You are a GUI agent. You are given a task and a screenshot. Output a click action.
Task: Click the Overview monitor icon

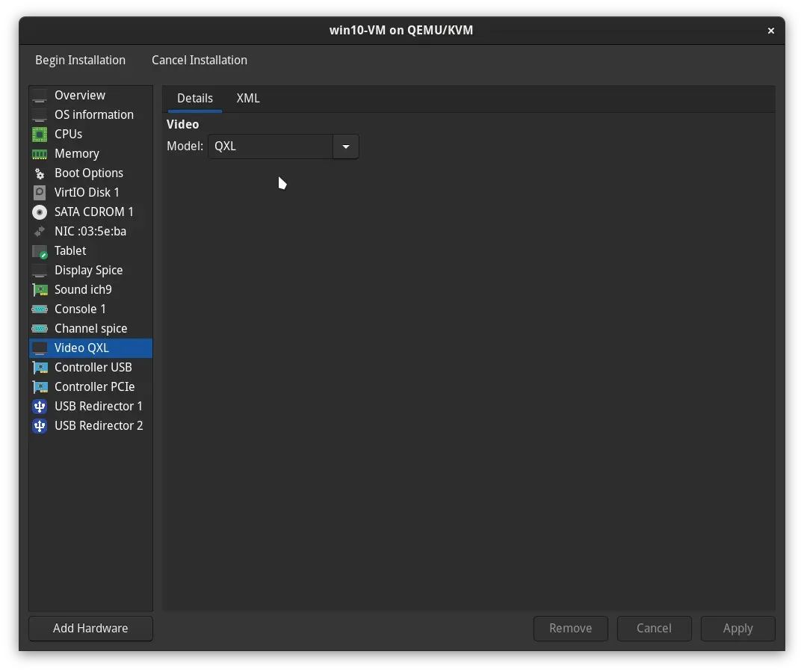40,96
